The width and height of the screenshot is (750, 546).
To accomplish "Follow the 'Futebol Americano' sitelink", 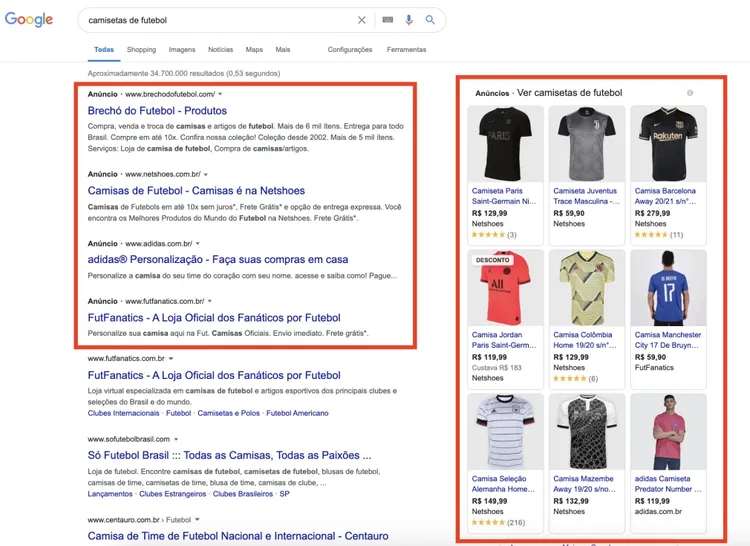I will (297, 413).
